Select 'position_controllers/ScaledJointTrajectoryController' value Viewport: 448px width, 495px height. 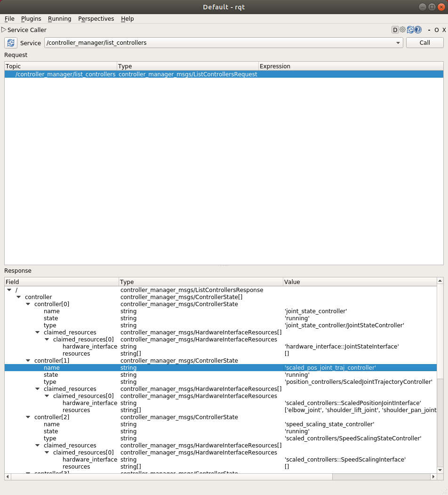359,381
